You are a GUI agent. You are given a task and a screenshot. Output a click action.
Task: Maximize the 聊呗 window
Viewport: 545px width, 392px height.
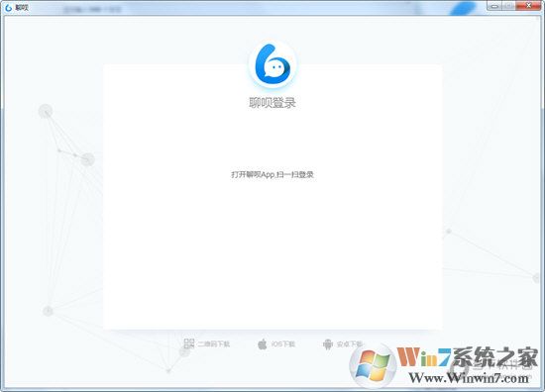tap(509, 6)
